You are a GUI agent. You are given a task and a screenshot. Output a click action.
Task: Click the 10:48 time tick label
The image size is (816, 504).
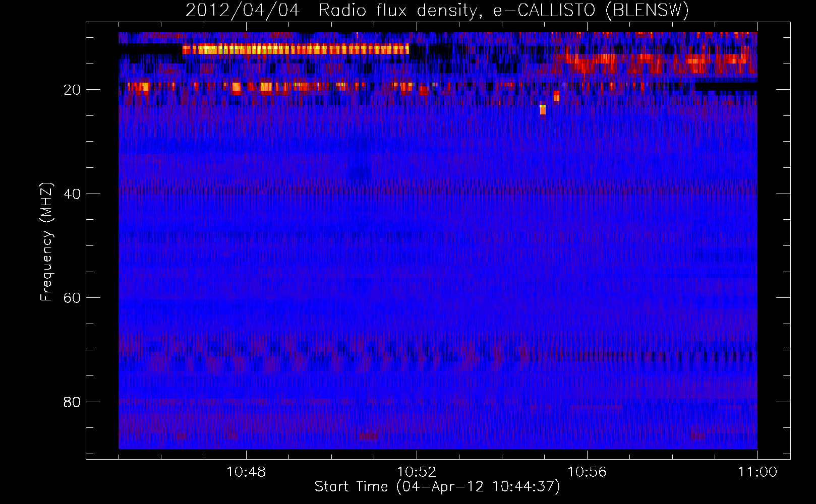[x=246, y=472]
